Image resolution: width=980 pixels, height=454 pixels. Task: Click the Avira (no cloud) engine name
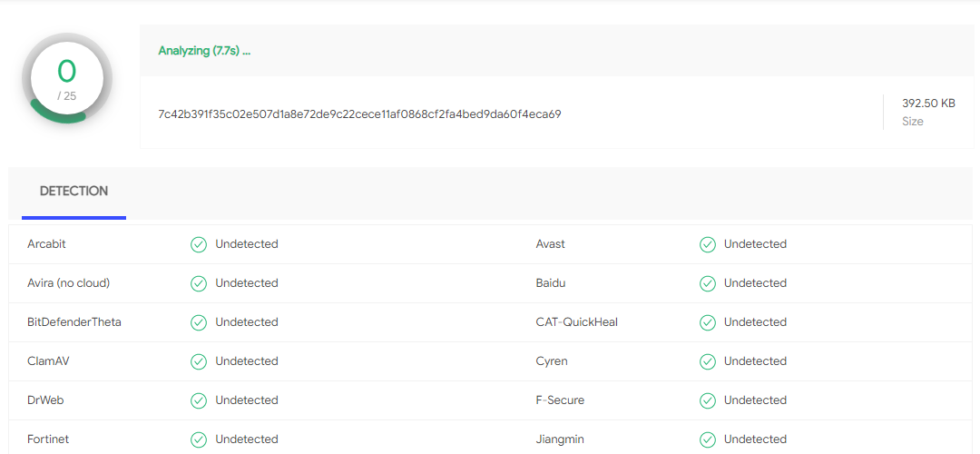click(x=69, y=282)
